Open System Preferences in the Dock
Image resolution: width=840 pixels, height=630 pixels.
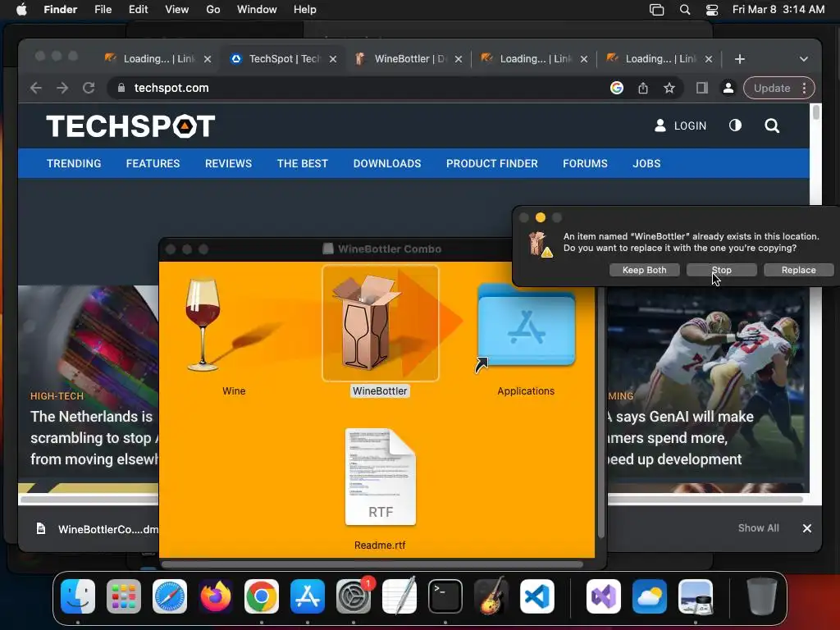coord(354,596)
